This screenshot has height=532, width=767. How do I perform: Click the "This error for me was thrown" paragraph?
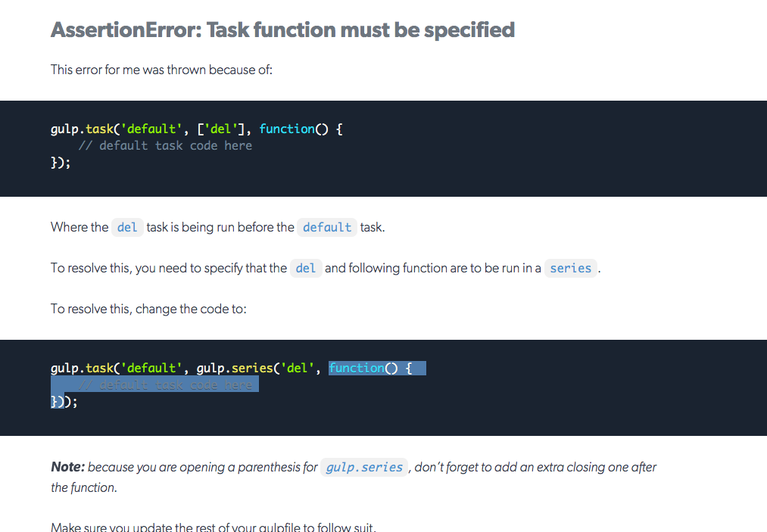tap(161, 70)
